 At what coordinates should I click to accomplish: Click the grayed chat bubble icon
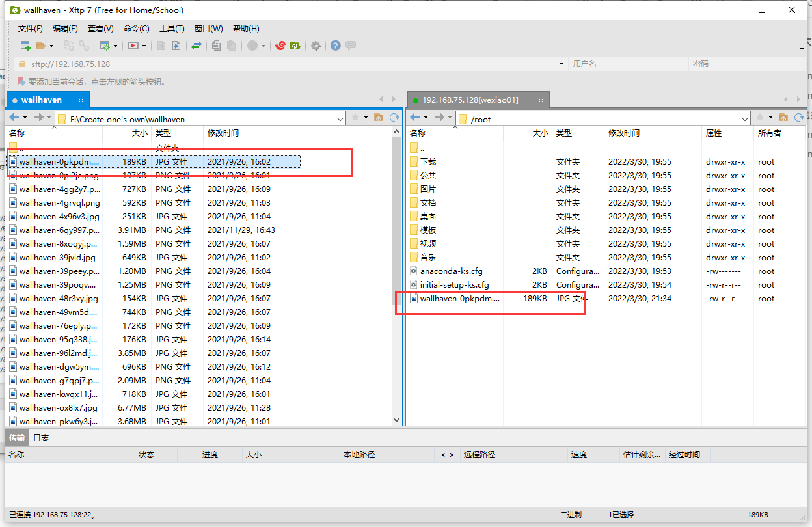351,46
